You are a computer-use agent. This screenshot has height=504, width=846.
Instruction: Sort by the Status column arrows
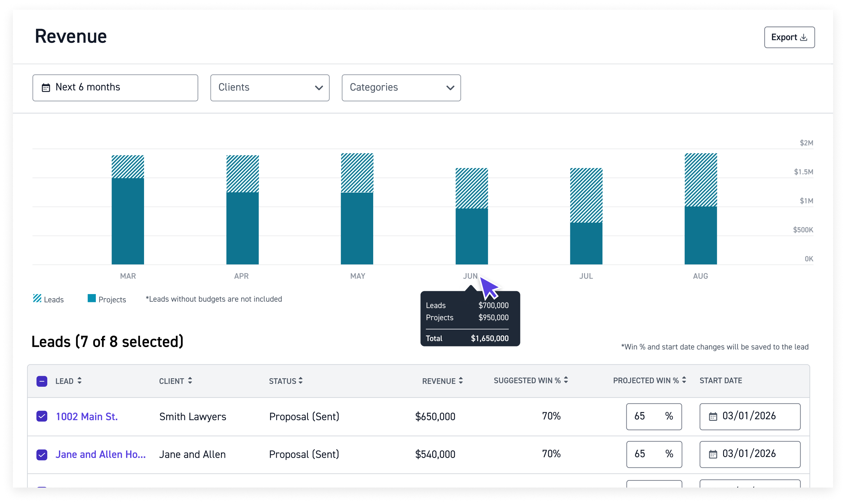coord(301,381)
